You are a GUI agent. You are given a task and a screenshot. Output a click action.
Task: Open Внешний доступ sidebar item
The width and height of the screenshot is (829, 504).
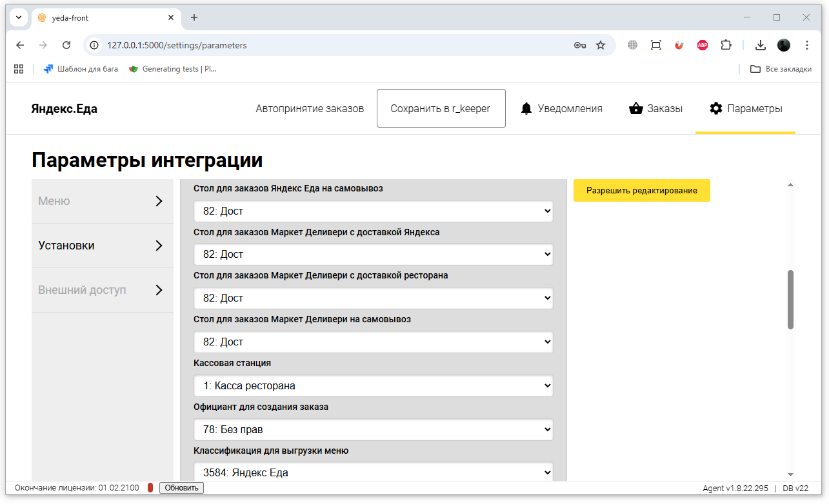(x=102, y=290)
